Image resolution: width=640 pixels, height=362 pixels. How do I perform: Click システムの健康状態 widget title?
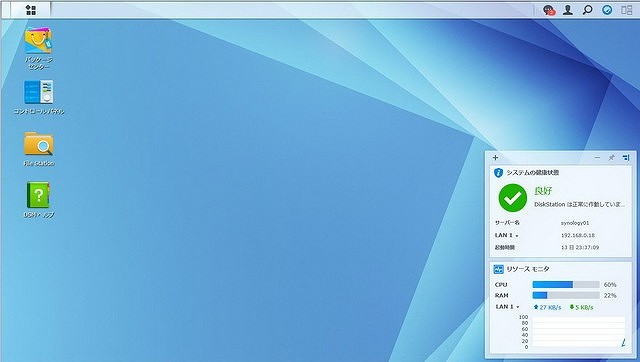click(x=533, y=173)
